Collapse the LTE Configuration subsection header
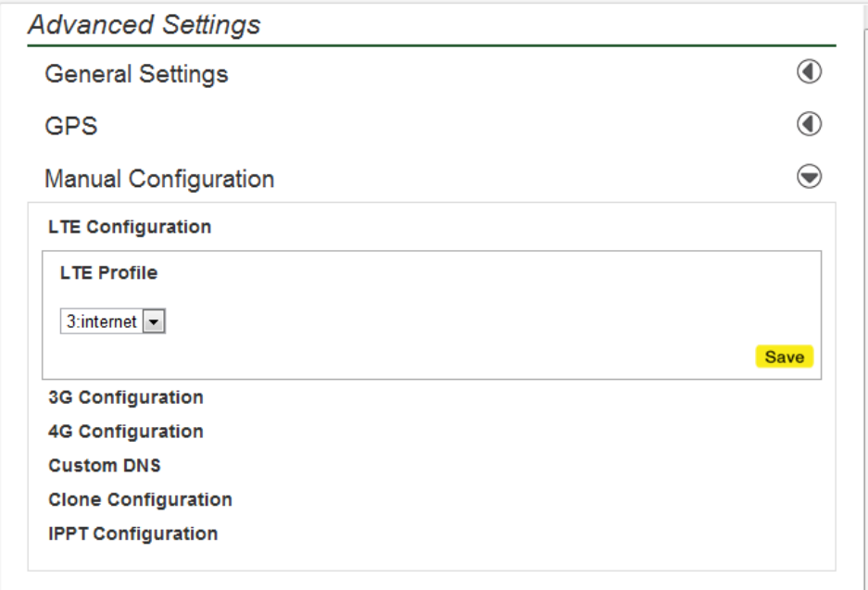 130,227
